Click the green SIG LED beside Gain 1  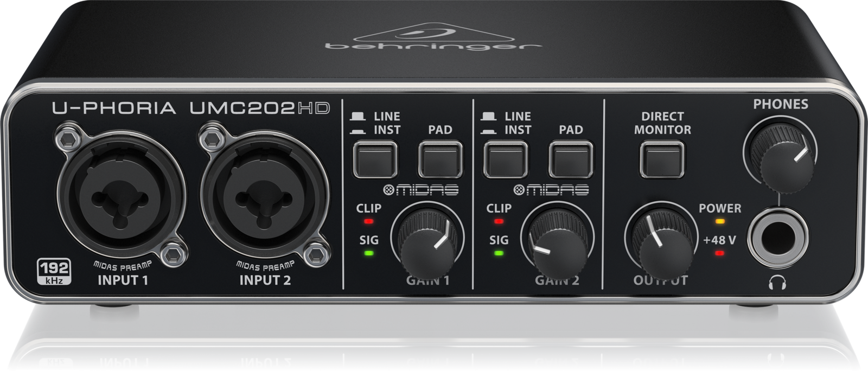tap(369, 253)
